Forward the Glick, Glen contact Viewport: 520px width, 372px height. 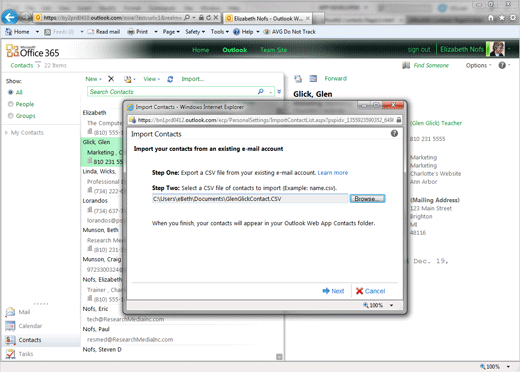pyautogui.click(x=336, y=78)
